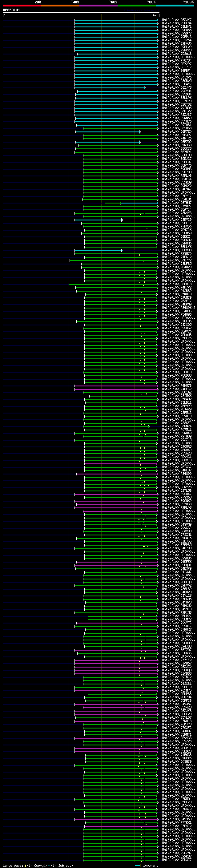Select label UniRef100_A7NV50
The width and height of the screenshot is (197, 868).
(x=176, y=226)
